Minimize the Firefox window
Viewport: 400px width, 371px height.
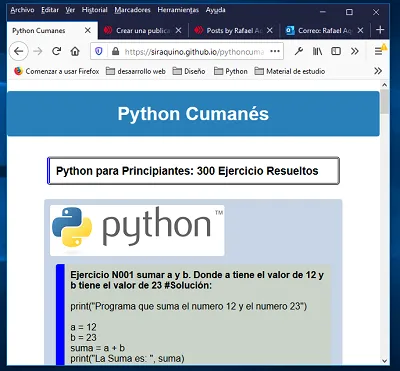tap(322, 12)
